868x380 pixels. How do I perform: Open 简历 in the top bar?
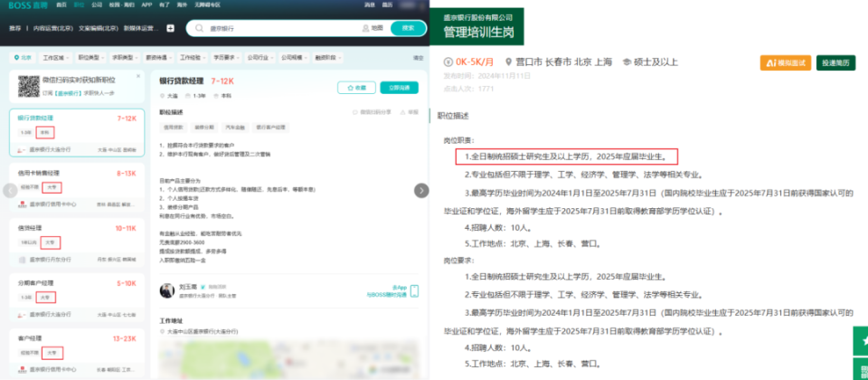(388, 5)
